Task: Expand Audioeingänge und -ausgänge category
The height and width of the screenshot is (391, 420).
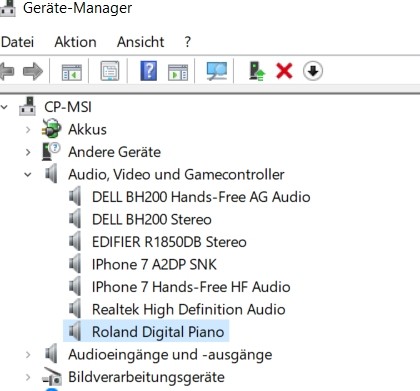Action: (x=28, y=355)
